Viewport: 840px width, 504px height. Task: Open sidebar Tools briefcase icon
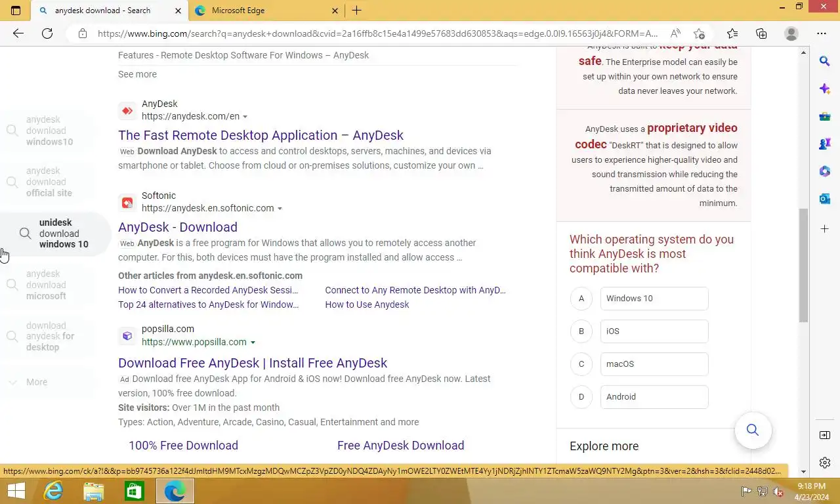tap(825, 116)
